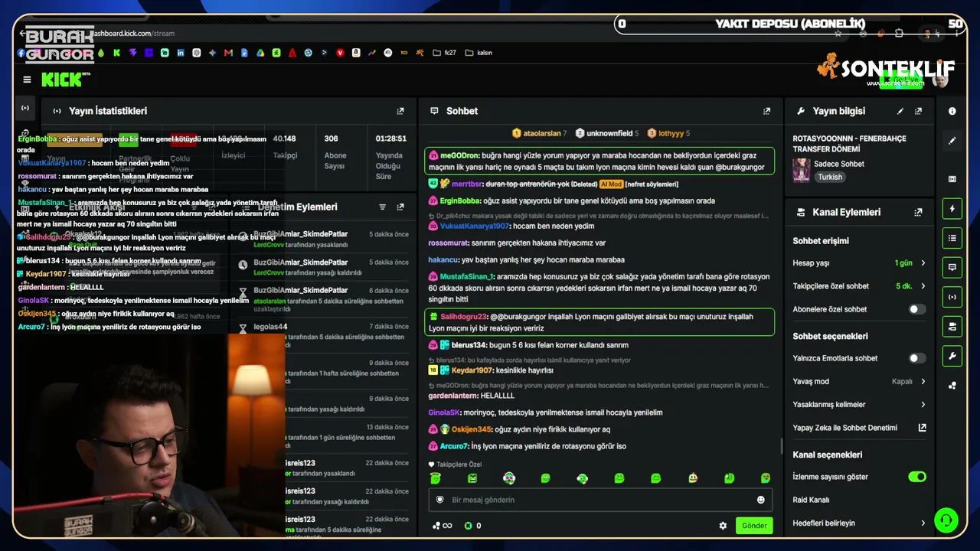Pop out the Yayın bilgisi panel
The height and width of the screenshot is (551, 980).
tap(918, 111)
